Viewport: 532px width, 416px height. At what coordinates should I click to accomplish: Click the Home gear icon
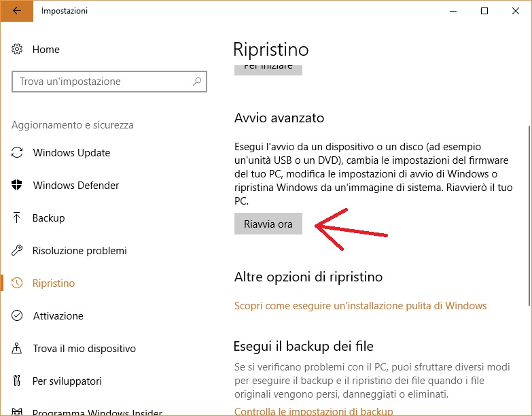[17, 49]
